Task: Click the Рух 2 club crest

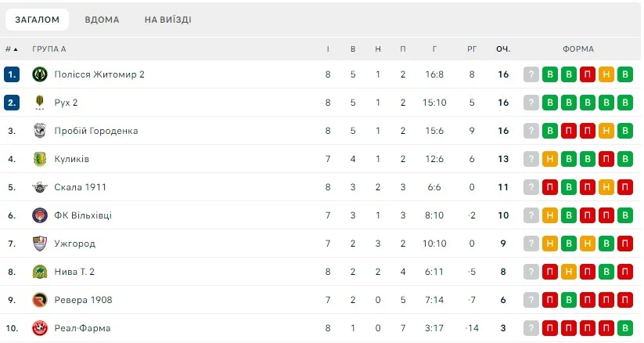Action: [40, 103]
